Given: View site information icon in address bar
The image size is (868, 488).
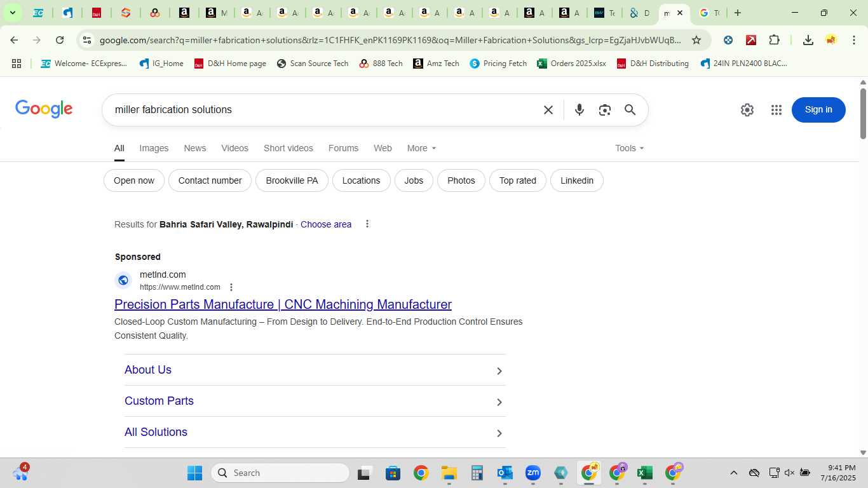Looking at the screenshot, I should coord(87,40).
